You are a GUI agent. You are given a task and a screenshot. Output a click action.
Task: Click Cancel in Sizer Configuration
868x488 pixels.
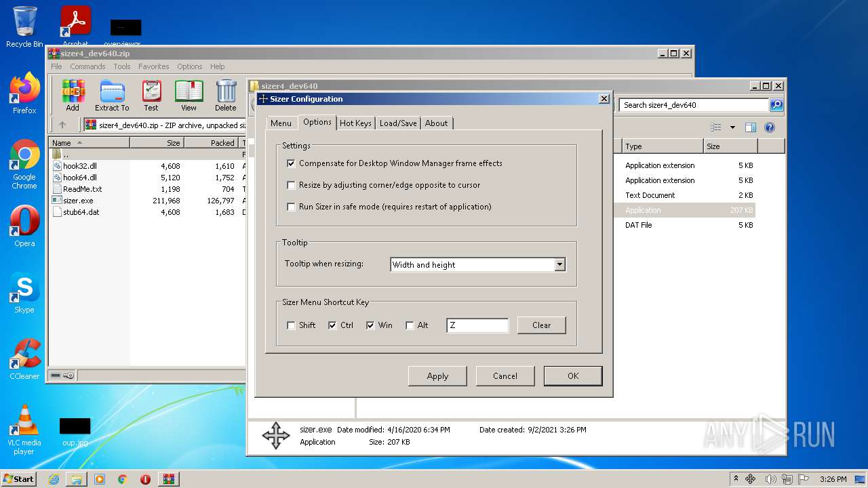point(505,376)
